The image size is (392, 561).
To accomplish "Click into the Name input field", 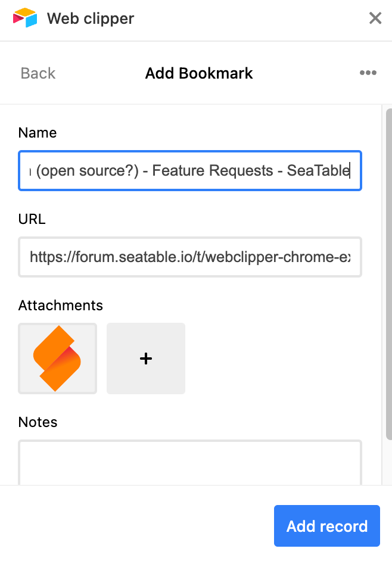I will pyautogui.click(x=190, y=171).
